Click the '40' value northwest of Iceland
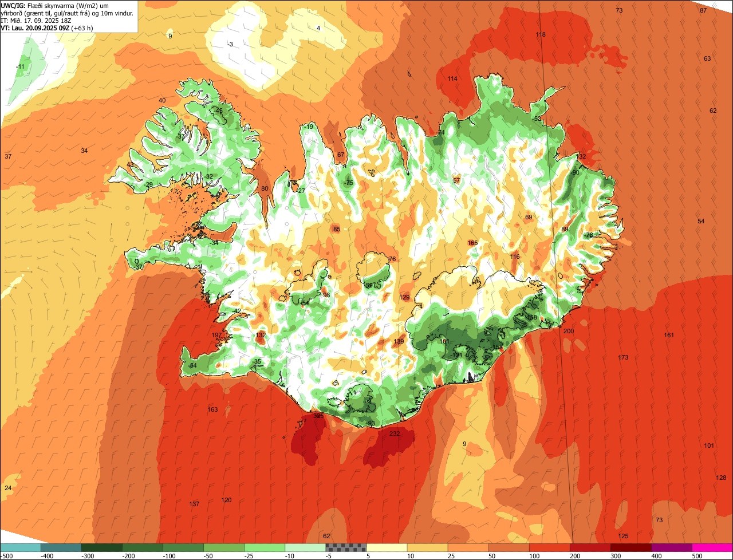Screen dimensions: 733x560 162,100
